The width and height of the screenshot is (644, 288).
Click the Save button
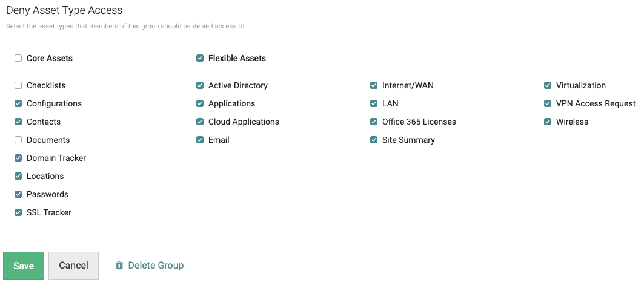pyautogui.click(x=24, y=266)
